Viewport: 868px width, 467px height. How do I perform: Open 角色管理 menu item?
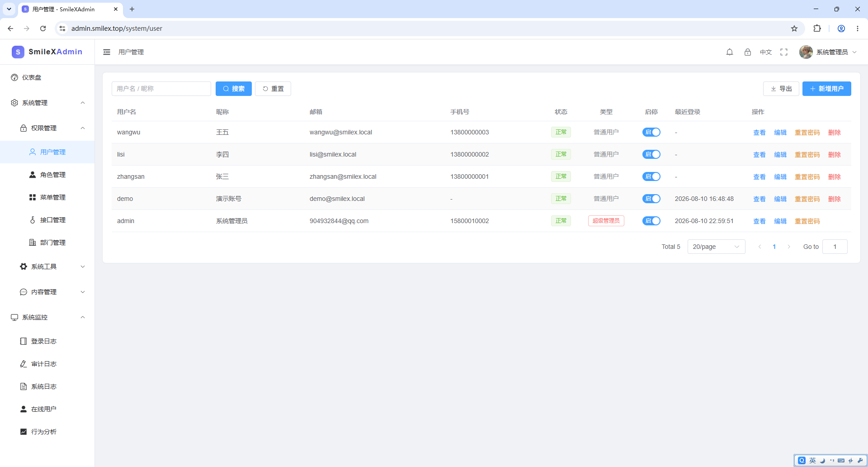coord(47,175)
